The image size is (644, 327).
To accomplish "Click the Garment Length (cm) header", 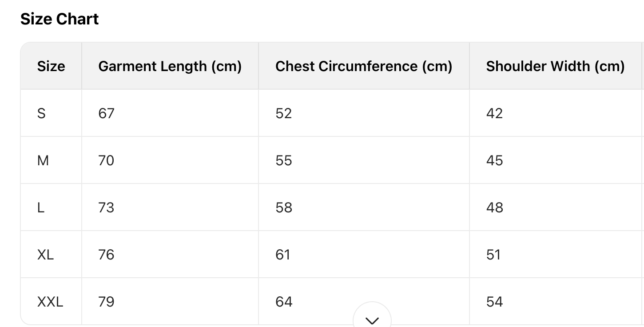I will (170, 66).
